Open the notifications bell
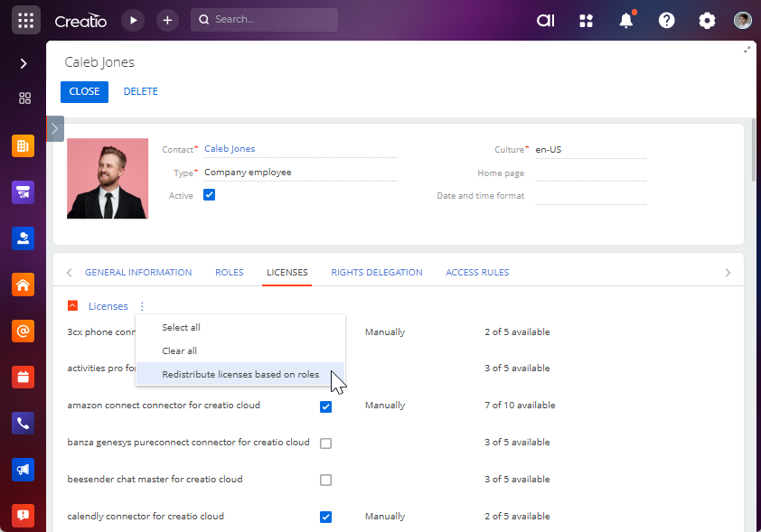The image size is (761, 532). coord(626,20)
